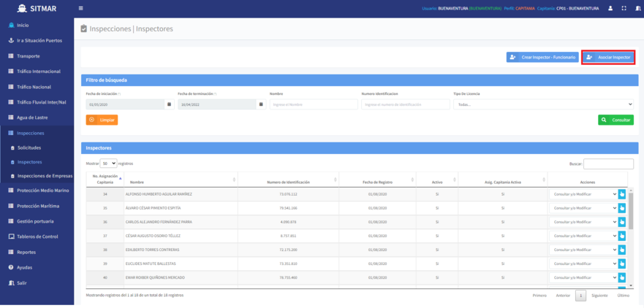Click action hand icon for Alfonso Humberto row

tap(623, 194)
